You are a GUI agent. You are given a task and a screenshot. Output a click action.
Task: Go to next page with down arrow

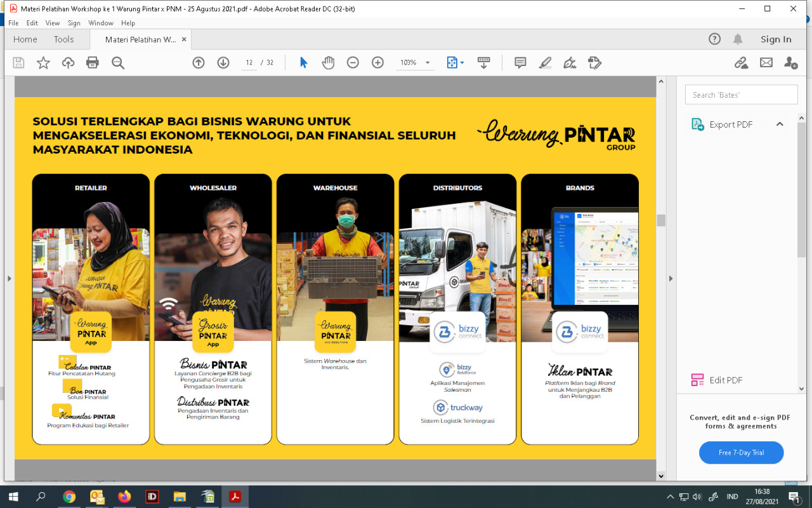[223, 63]
